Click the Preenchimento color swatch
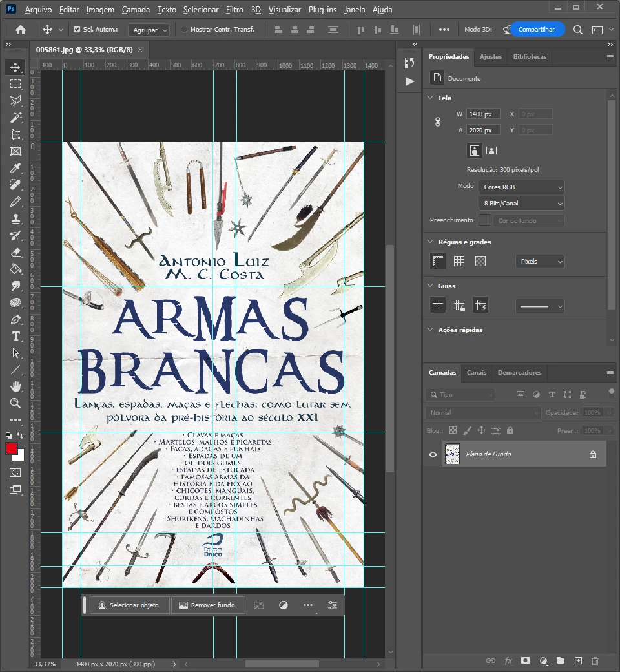620x672 pixels. point(484,220)
